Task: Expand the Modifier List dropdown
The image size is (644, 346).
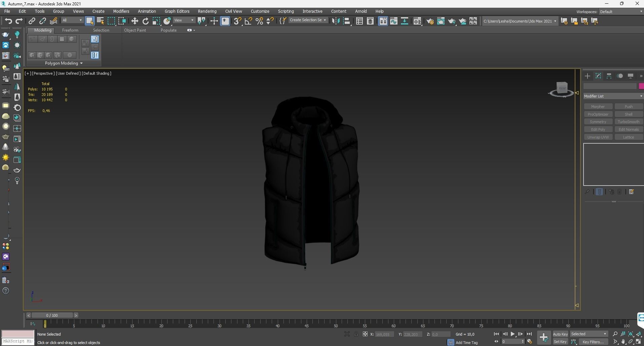Action: pos(613,96)
